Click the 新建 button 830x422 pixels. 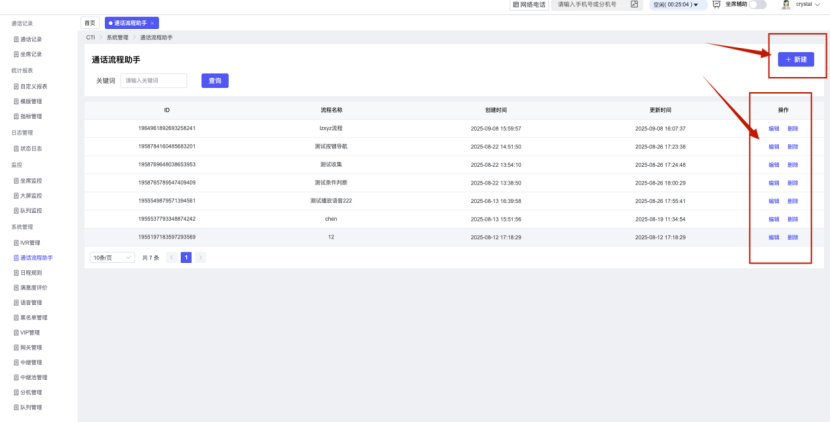[x=796, y=60]
